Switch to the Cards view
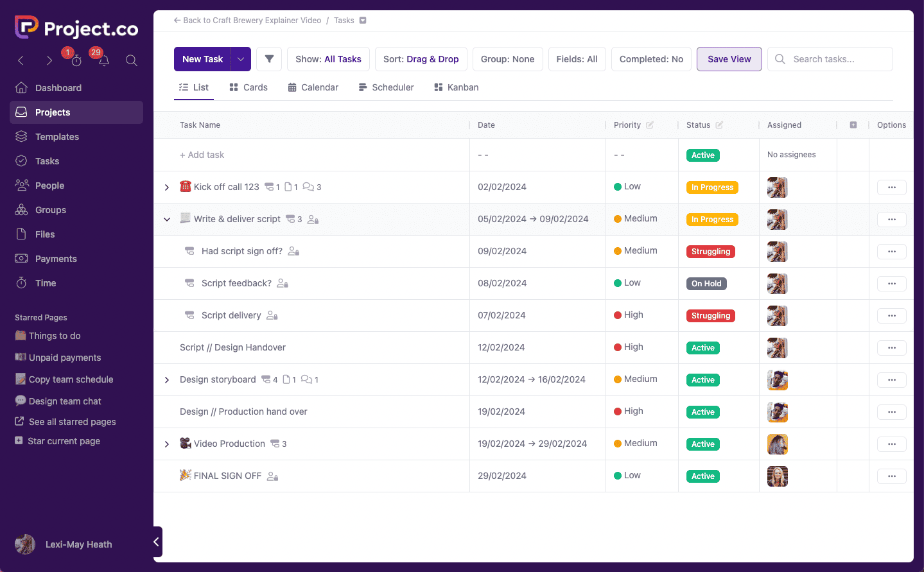 point(248,87)
